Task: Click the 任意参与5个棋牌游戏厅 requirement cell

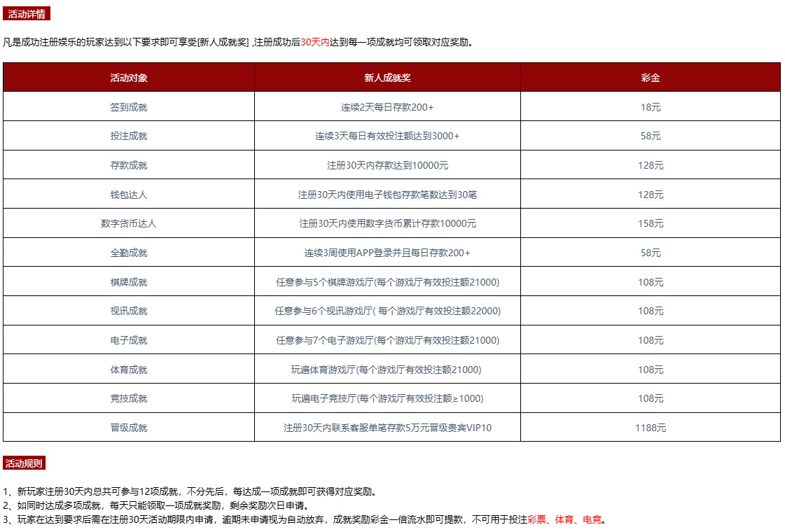Action: (387, 282)
